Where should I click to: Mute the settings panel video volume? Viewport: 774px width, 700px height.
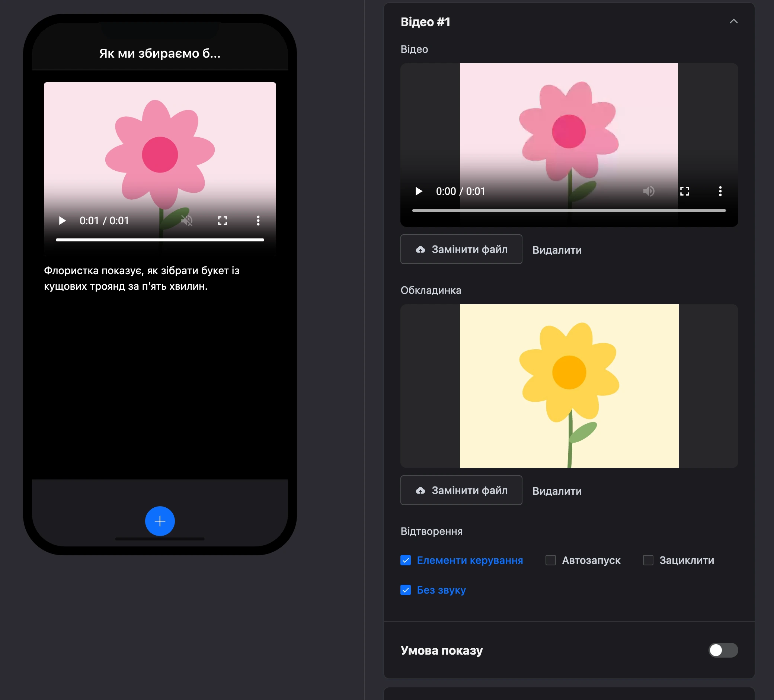tap(649, 191)
